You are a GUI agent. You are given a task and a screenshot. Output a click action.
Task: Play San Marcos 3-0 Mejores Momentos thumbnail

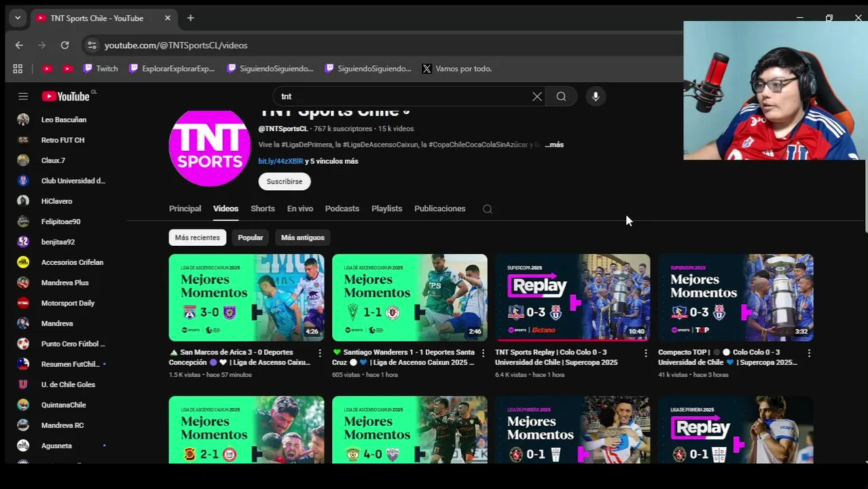(247, 297)
